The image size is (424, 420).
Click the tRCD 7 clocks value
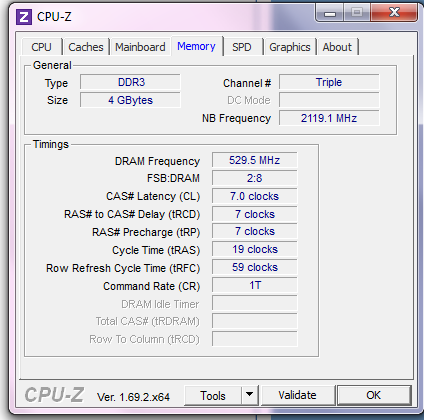click(254, 214)
